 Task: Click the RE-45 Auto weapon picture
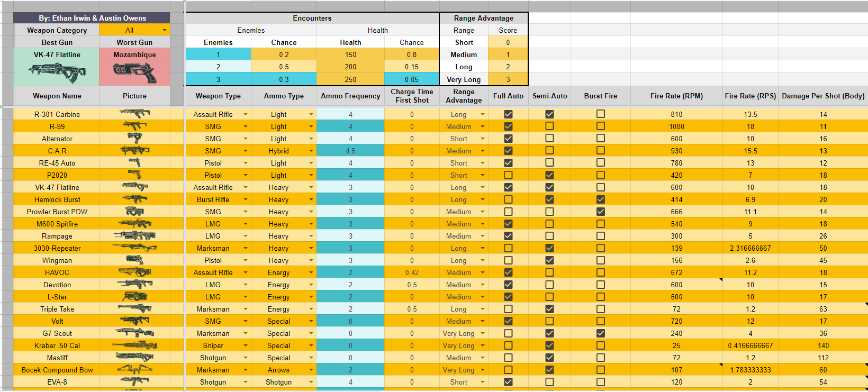point(134,162)
